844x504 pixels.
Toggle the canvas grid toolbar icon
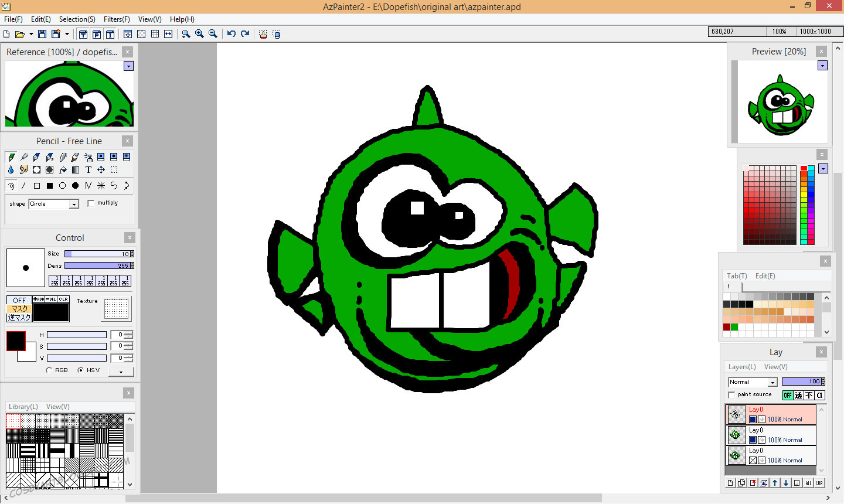(x=155, y=34)
